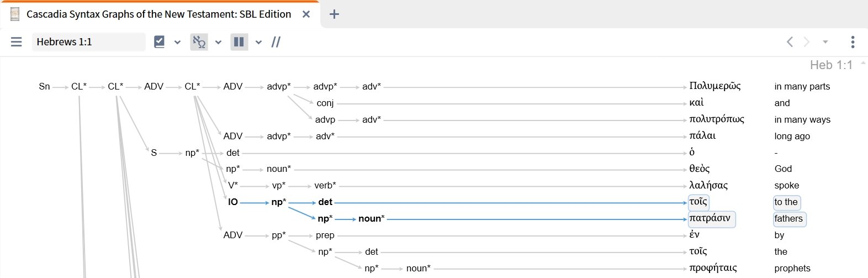Click the highlighted gloss 'to the'

tap(786, 202)
